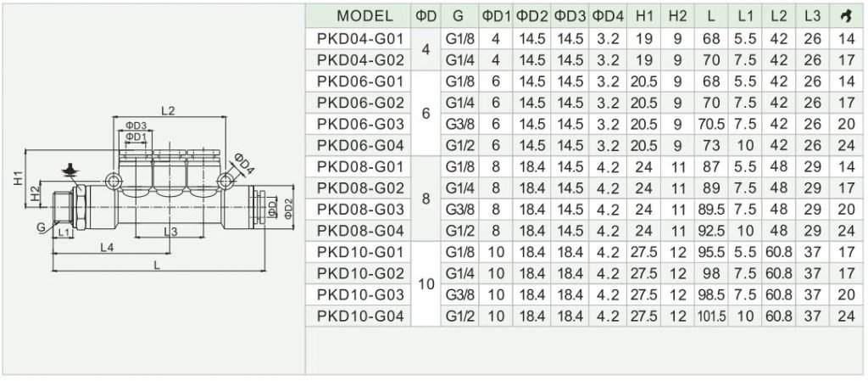Click the 70.5 L value for PKD06-G03
Image resolution: width=868 pixels, height=381 pixels.
(711, 124)
